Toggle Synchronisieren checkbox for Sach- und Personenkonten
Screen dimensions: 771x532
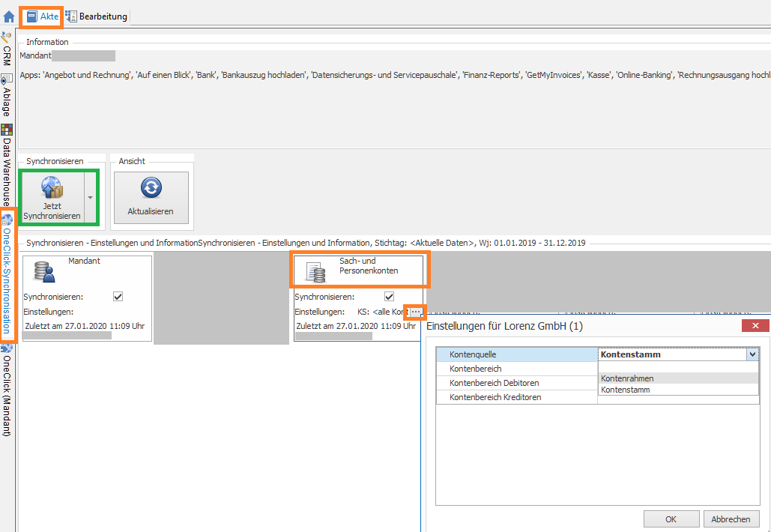pyautogui.click(x=390, y=297)
